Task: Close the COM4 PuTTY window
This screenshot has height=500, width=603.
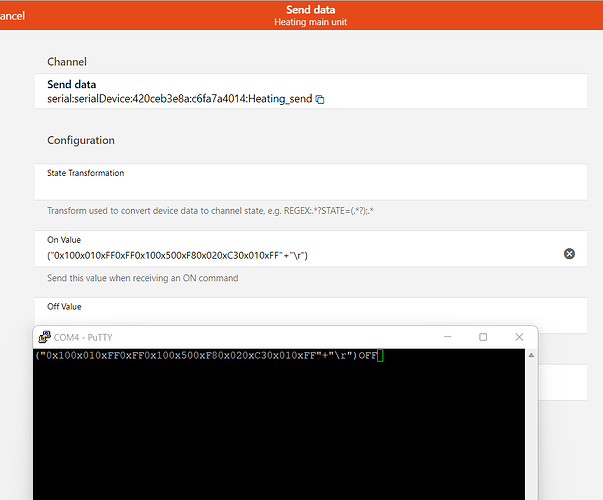Action: point(519,337)
